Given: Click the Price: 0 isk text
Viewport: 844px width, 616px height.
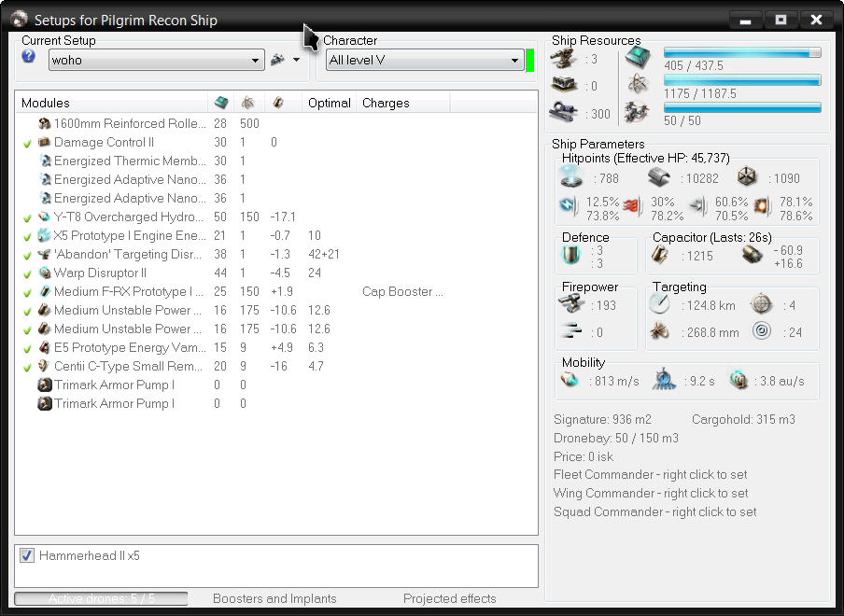Looking at the screenshot, I should pyautogui.click(x=584, y=456).
